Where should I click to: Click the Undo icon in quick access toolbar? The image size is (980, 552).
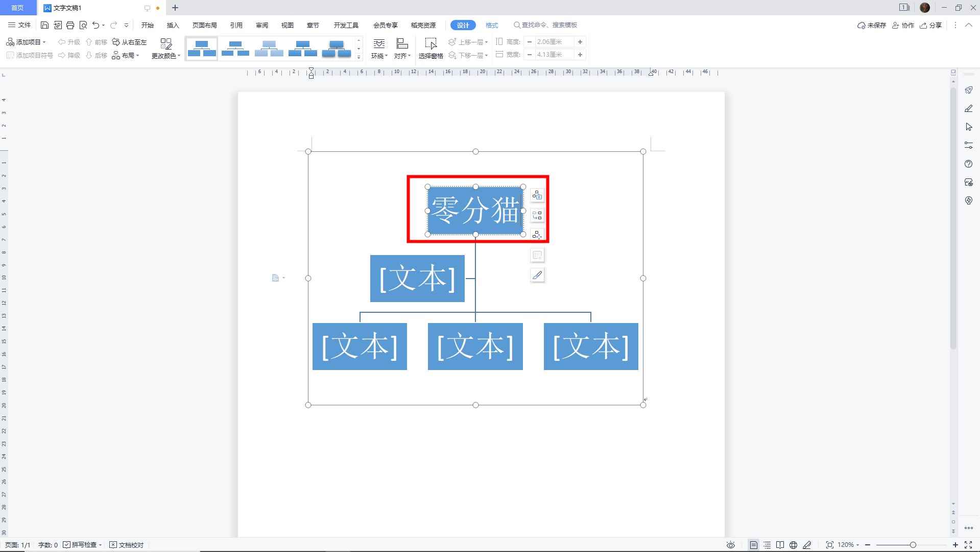point(95,25)
